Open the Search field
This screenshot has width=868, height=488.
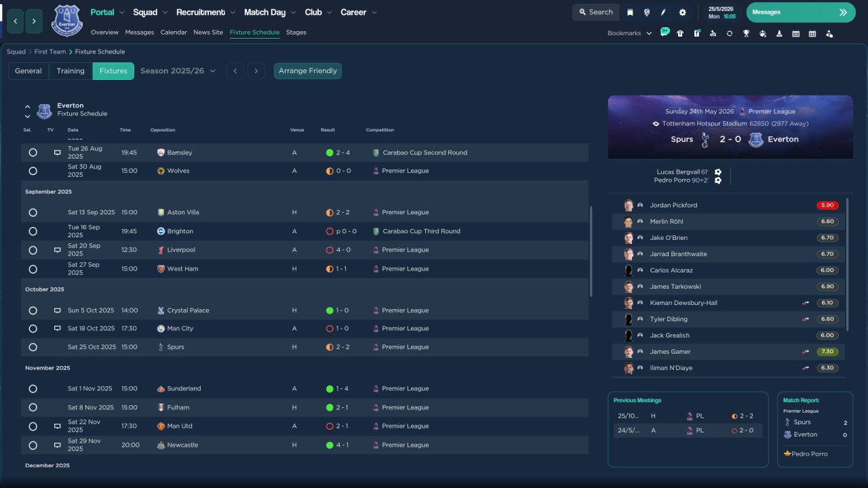coord(596,12)
